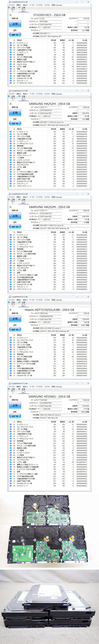This screenshot has width=99, height=644.
Task: Open ファイル(F) menu in ST3250310CS window
Action: pyautogui.click(x=12, y=5)
